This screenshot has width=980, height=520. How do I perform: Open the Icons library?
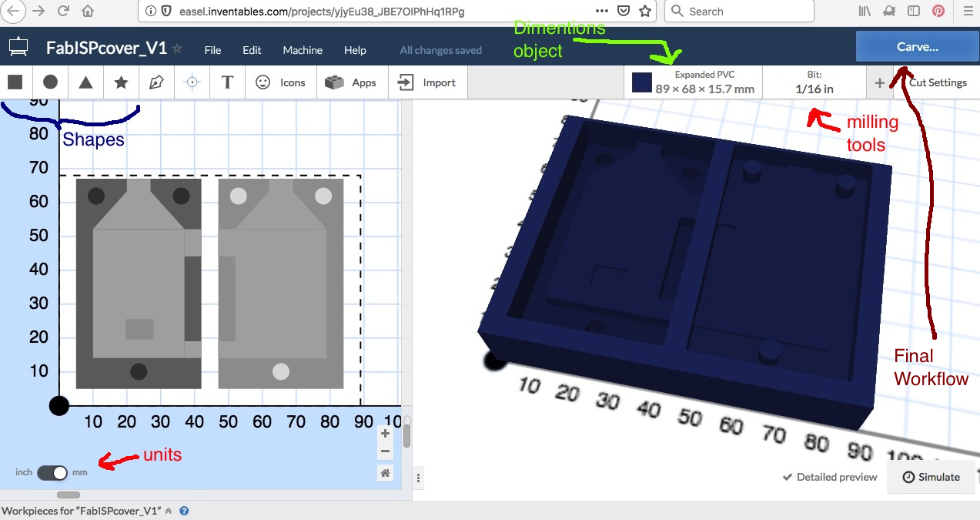tap(280, 82)
